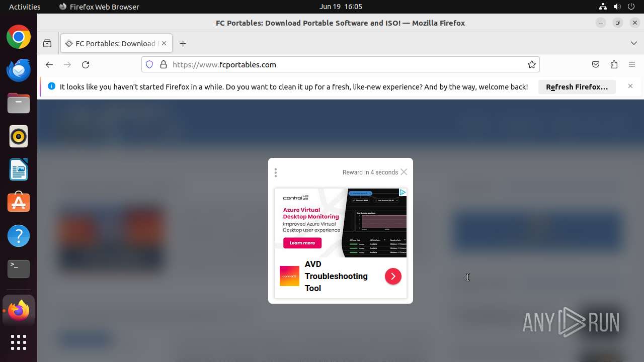Open Save to Pocket
Viewport: 644px width, 362px height.
tap(596, 65)
